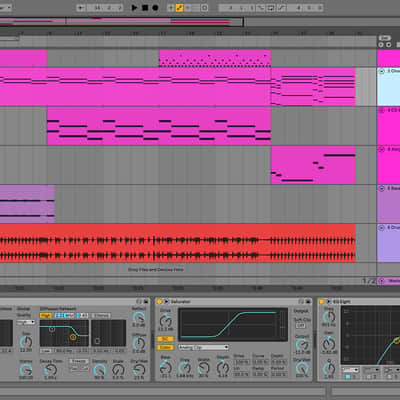Click the Reverb Dry/Wet knob
This screenshot has width=400, height=400.
point(139,370)
